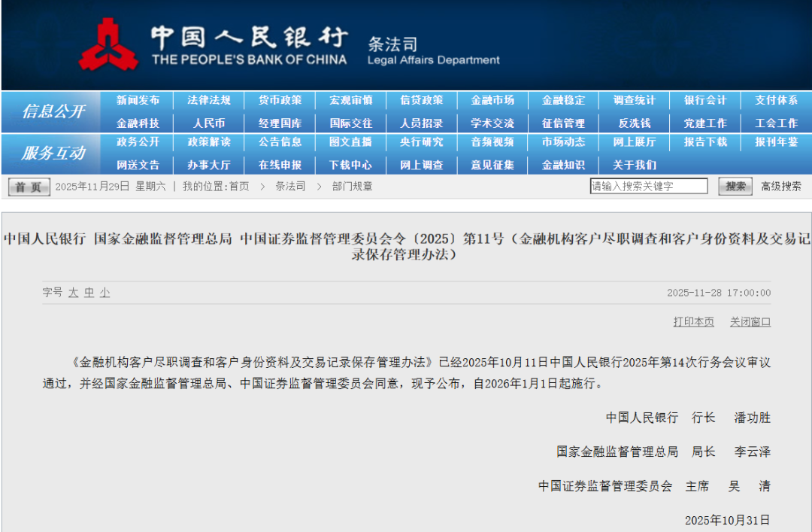The image size is (812, 532).
Task: Click director name 李云泽
Action: (x=752, y=452)
